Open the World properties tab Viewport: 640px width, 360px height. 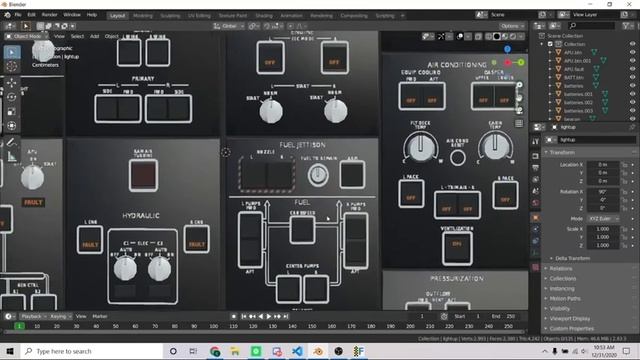536,203
